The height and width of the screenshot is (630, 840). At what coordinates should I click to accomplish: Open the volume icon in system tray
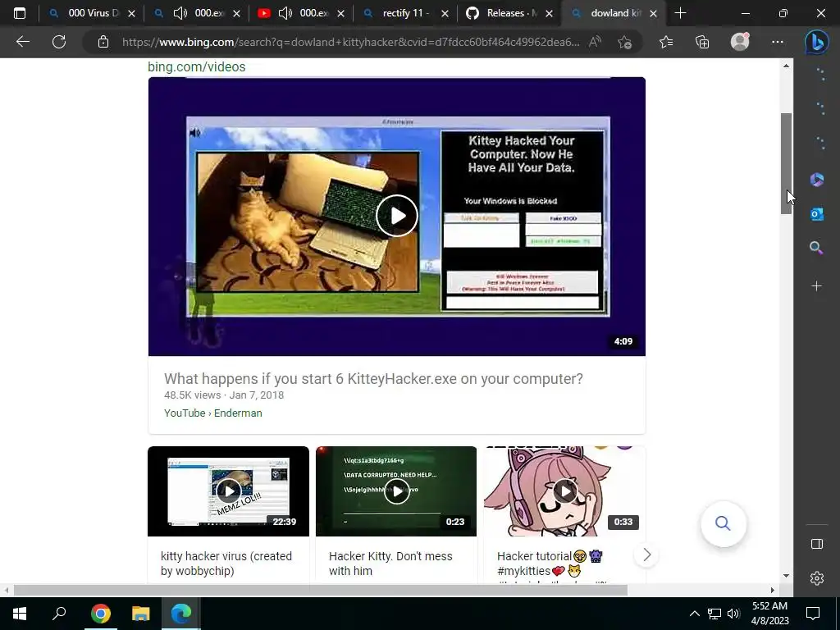[733, 614]
